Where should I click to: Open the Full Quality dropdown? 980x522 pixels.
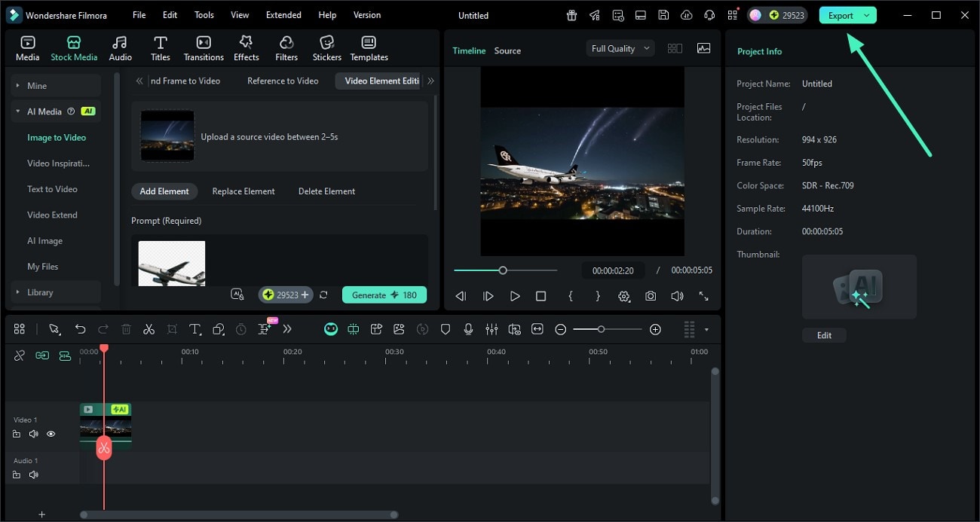click(x=619, y=47)
